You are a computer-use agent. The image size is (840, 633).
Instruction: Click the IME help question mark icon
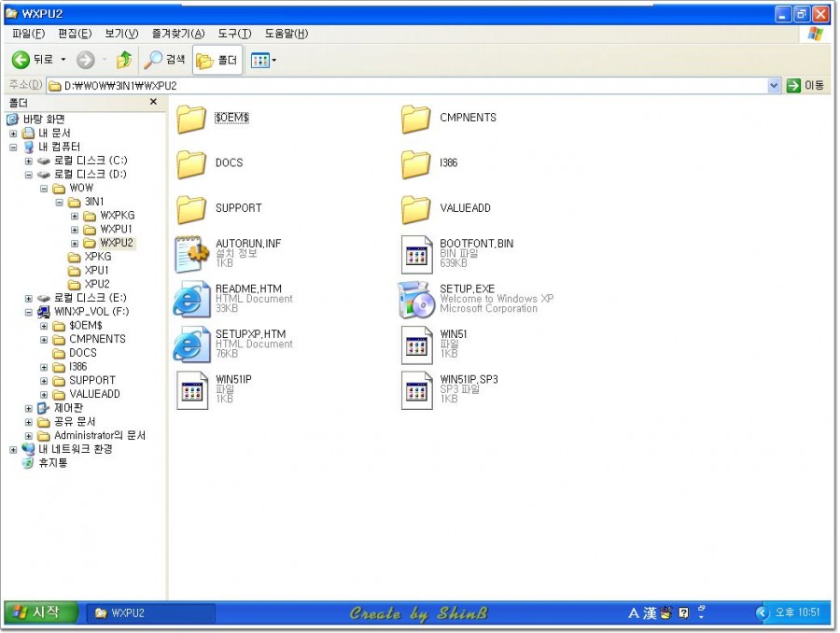pos(683,613)
